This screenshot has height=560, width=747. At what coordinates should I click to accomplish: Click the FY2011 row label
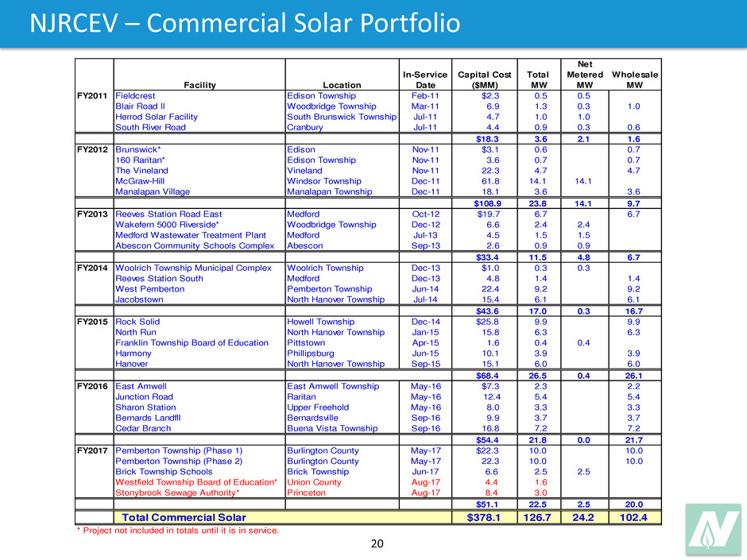click(x=92, y=95)
